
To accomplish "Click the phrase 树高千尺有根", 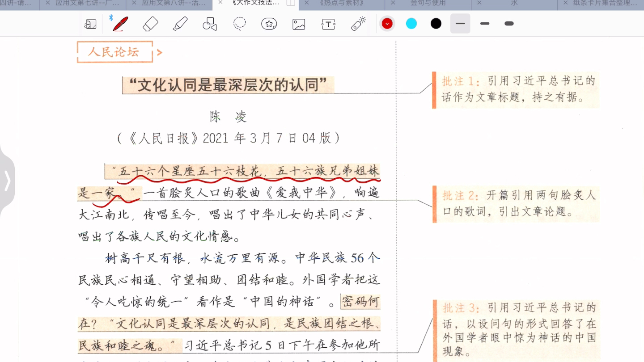I will point(145,258).
